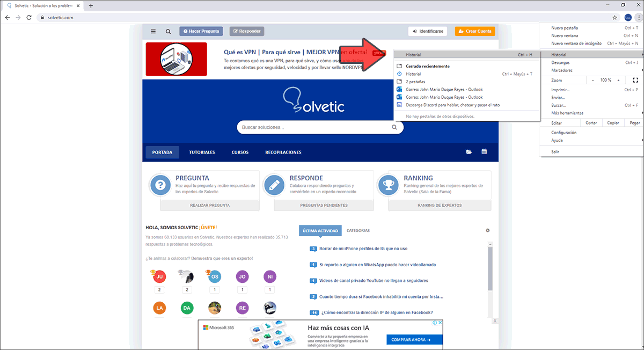
Task: Click the Discord icon in recently closed list
Action: (x=399, y=105)
